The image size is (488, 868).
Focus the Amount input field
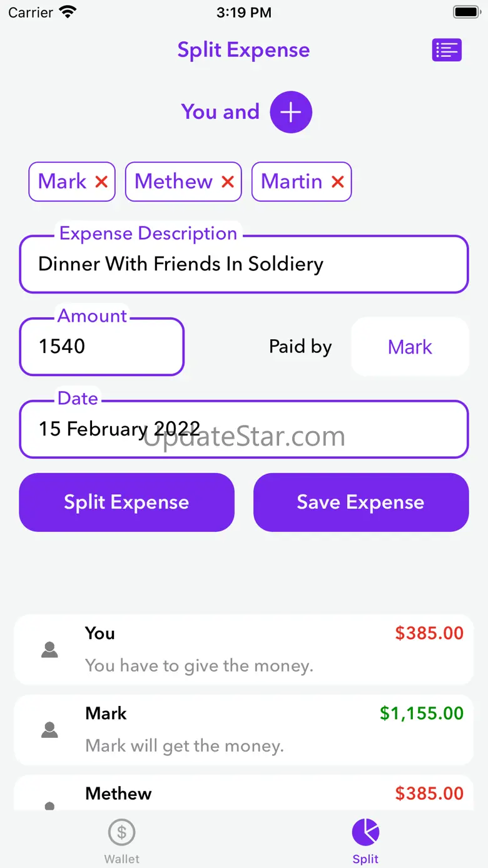[x=102, y=347]
